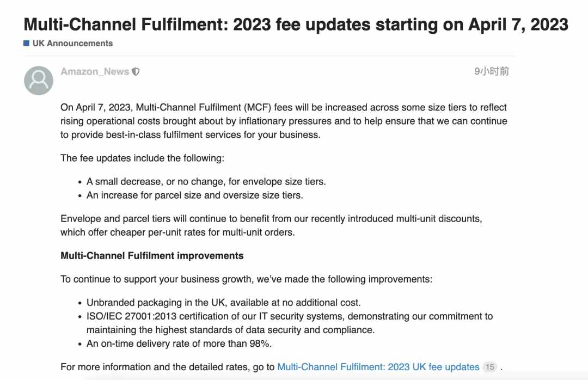Screen dimensions: 588x380
Task: Click the blue category square before UK Announcements
Action: (26, 43)
